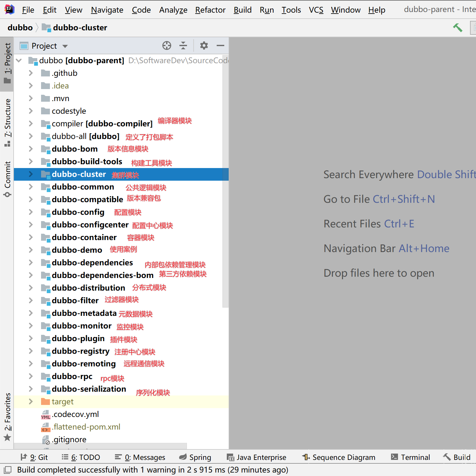The image size is (476, 476).
Task: Expand the dubbo-registry module
Action: pos(31,351)
